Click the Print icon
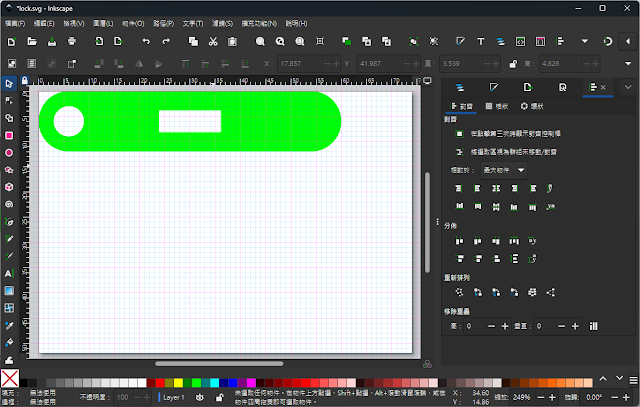This screenshot has width=640, height=407. [72, 42]
